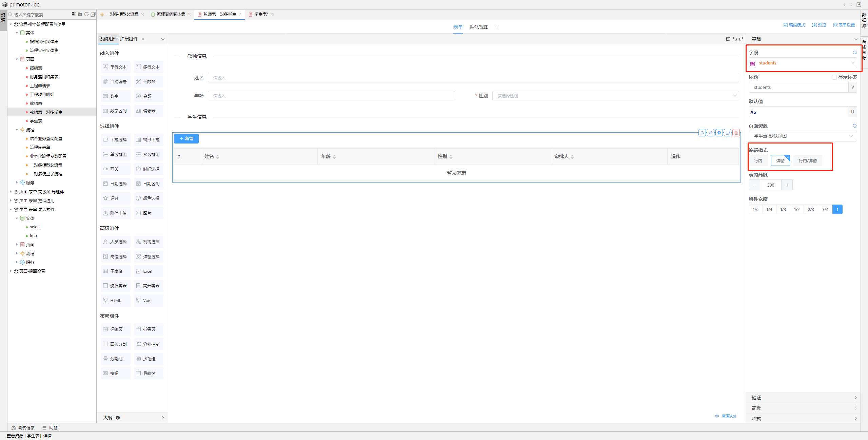Open subtable gear settings icon
This screenshot has height=440, width=868.
[719, 133]
